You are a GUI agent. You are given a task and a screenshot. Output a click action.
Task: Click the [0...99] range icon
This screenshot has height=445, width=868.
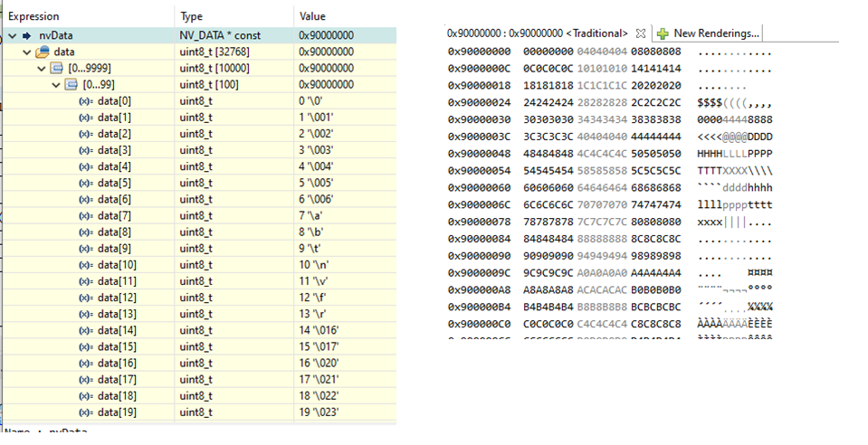[x=71, y=85]
